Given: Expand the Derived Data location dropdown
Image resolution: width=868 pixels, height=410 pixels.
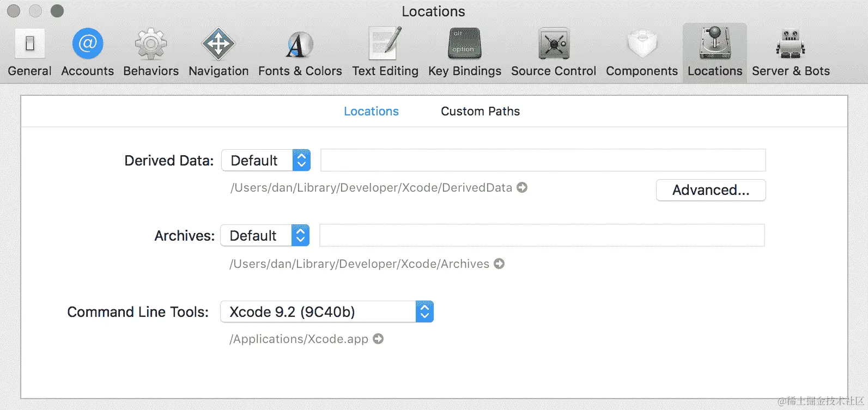Looking at the screenshot, I should [x=266, y=161].
